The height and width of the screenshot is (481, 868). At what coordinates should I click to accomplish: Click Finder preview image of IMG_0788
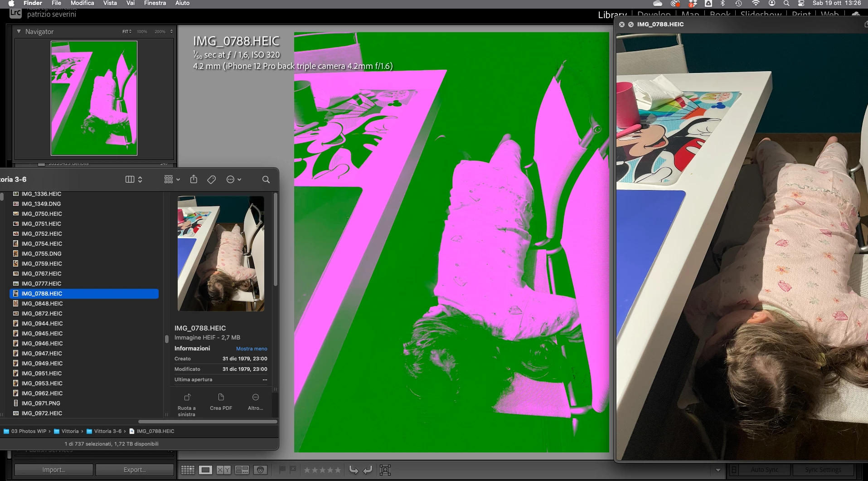(221, 253)
